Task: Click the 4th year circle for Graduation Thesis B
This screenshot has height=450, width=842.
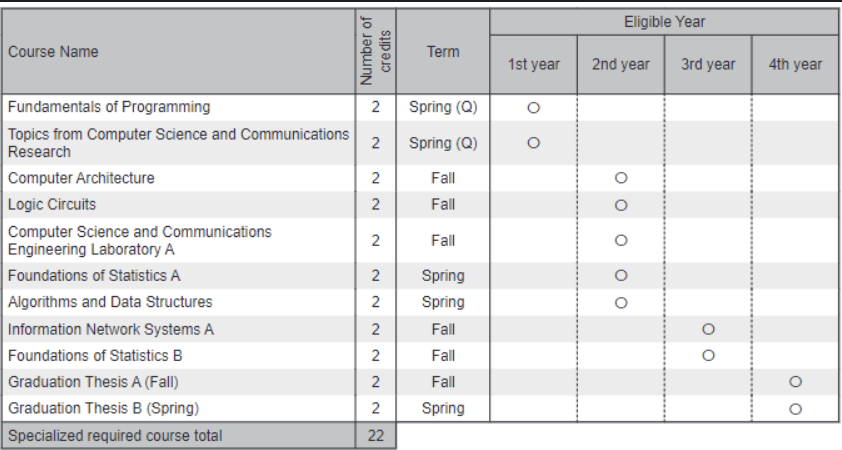Action: pyautogui.click(x=795, y=408)
